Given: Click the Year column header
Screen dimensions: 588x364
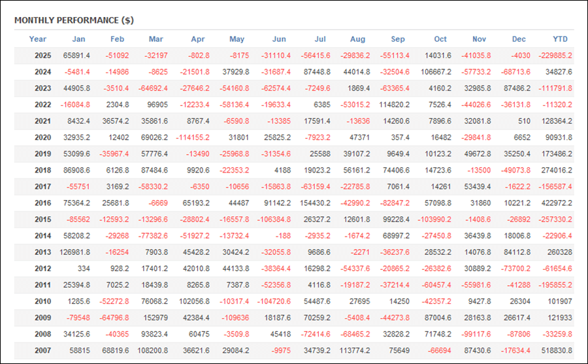Looking at the screenshot, I should (38, 39).
